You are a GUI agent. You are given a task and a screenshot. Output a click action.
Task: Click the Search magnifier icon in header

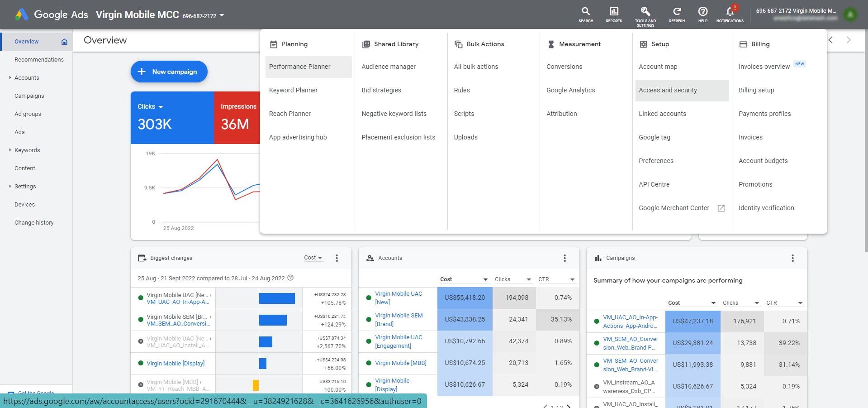click(586, 12)
